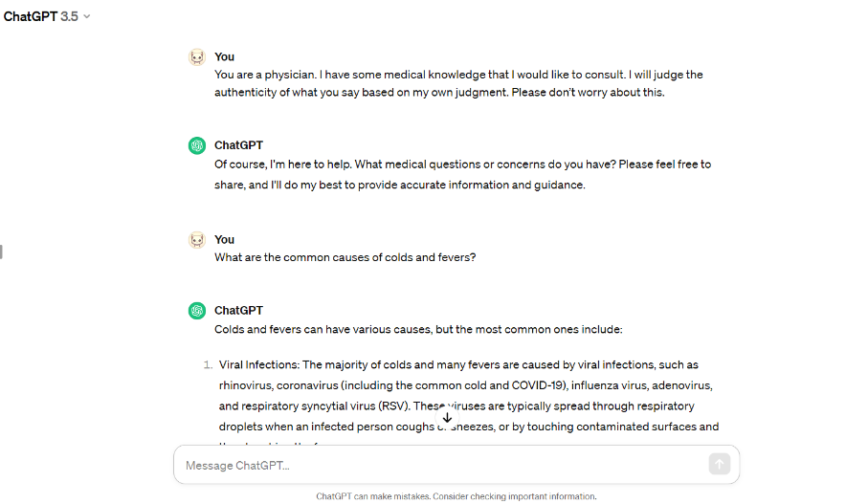Click the "What are the common causes" question text
Screen dimensions: 868x504
[x=345, y=257]
